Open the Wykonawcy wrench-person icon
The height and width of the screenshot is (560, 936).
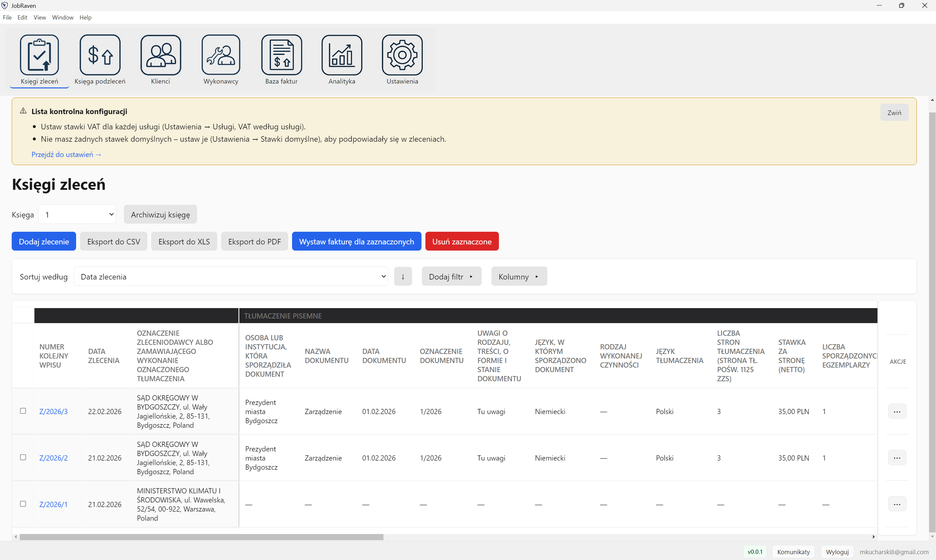click(221, 55)
